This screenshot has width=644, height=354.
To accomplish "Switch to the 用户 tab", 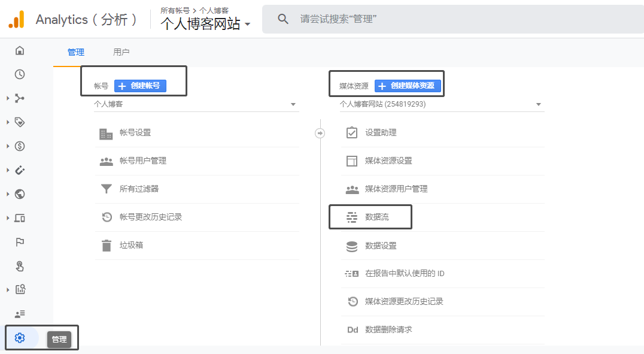I will 121,52.
